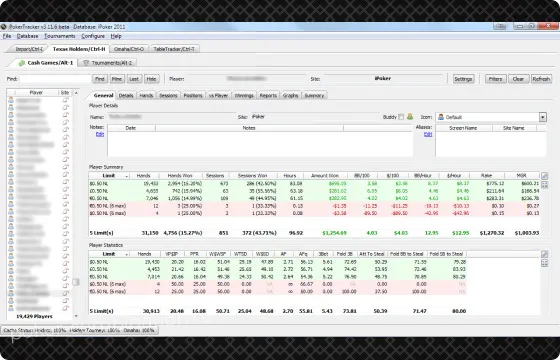Click the Player Summary column settings icon
Image resolution: width=560 pixels, height=360 pixels.
coord(544,176)
